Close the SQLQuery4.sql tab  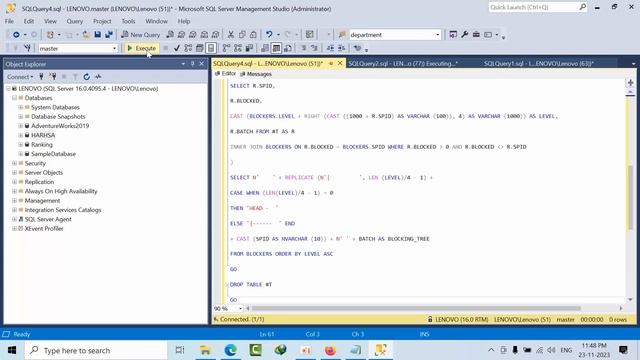[x=340, y=64]
